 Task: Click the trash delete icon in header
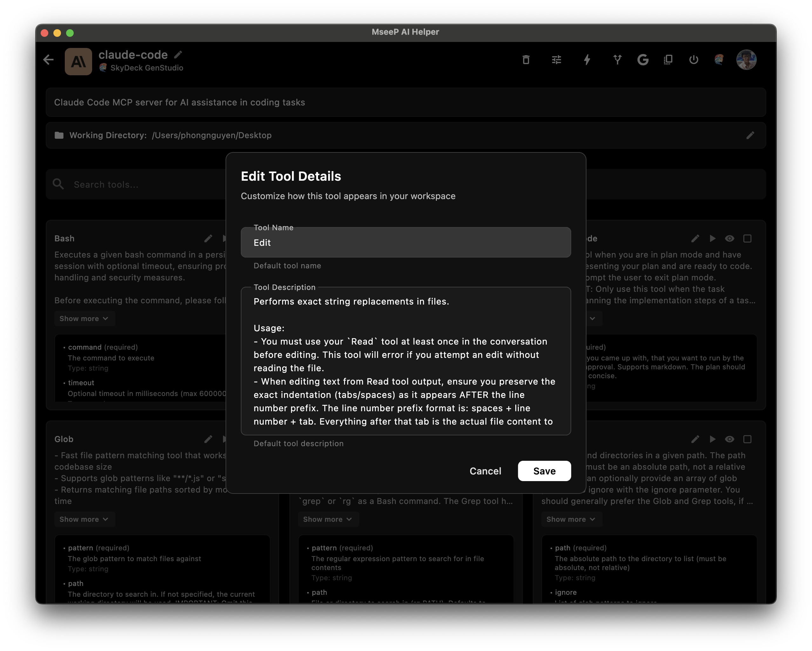[526, 60]
